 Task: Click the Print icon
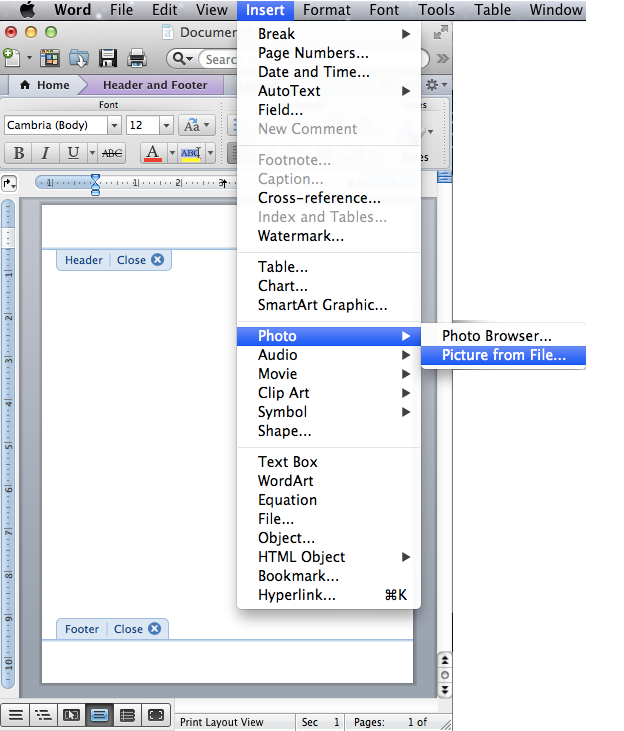click(136, 58)
